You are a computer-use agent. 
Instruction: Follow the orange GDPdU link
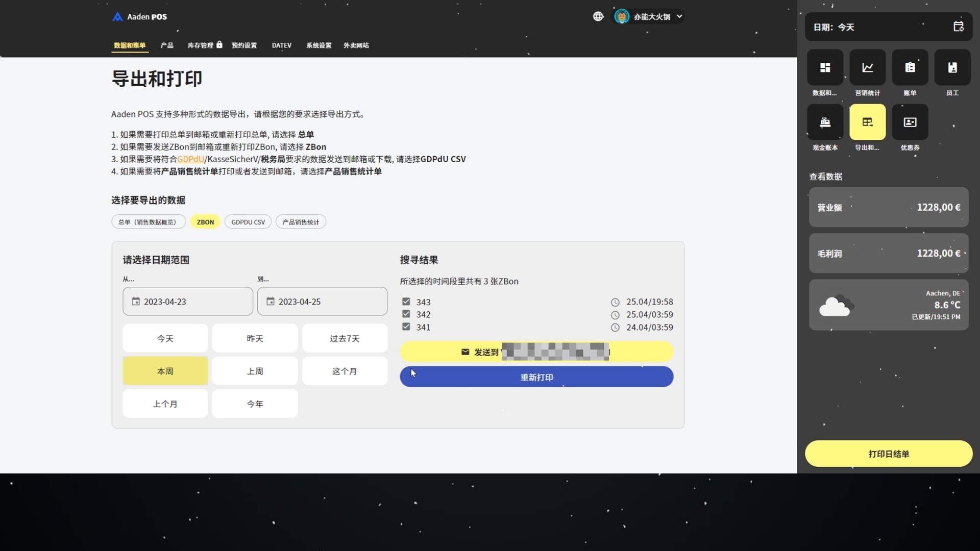tap(190, 159)
